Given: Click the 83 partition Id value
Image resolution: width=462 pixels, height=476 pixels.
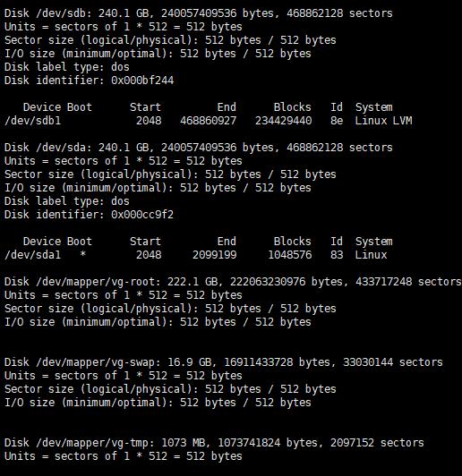Looking at the screenshot, I should (337, 255).
